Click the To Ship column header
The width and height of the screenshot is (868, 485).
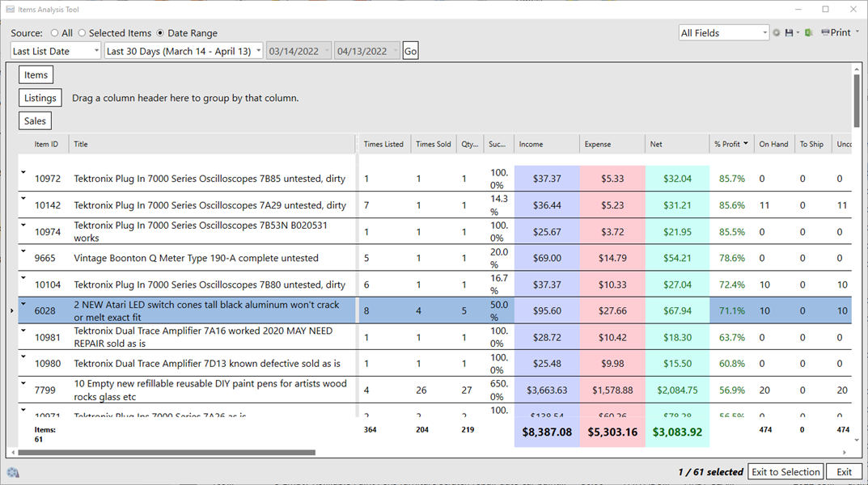[811, 145]
